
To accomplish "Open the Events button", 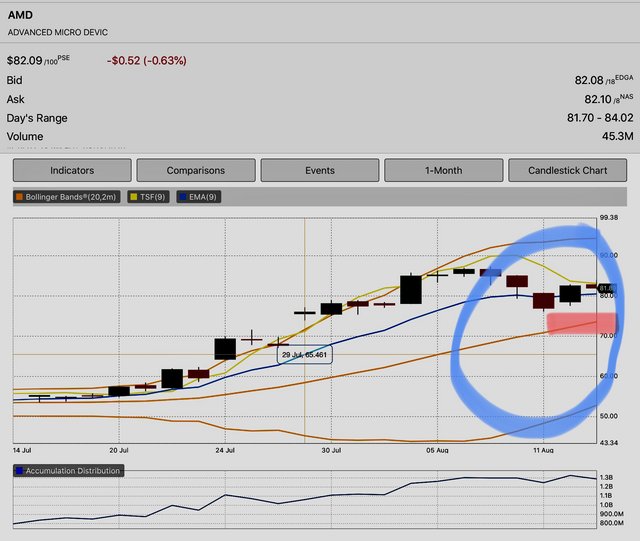I will click(x=320, y=170).
